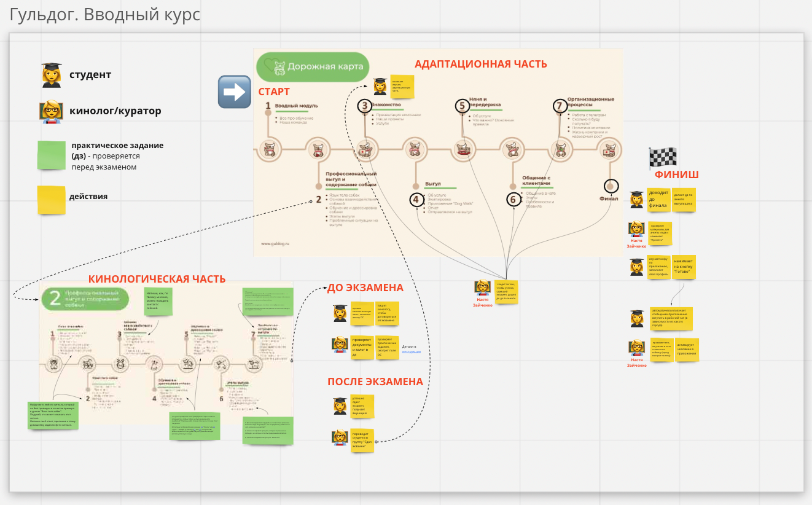Click circled number 7 by Организационные процессы
Screen dimensions: 812x505
click(x=559, y=106)
